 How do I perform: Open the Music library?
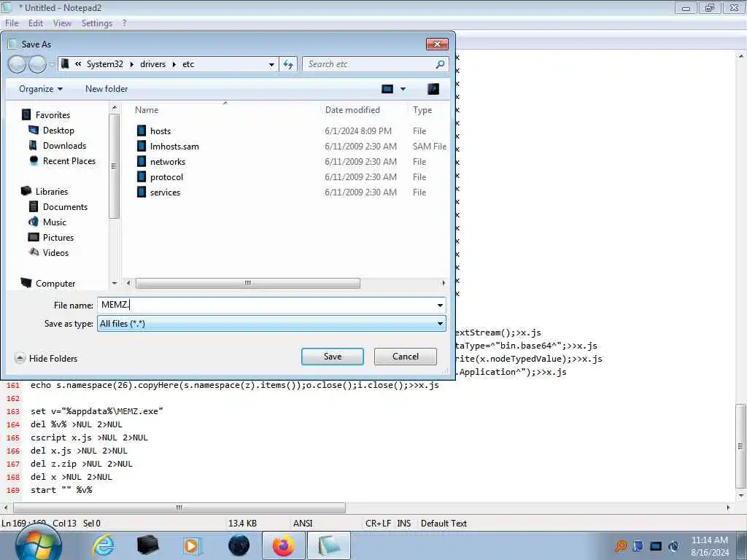(54, 222)
